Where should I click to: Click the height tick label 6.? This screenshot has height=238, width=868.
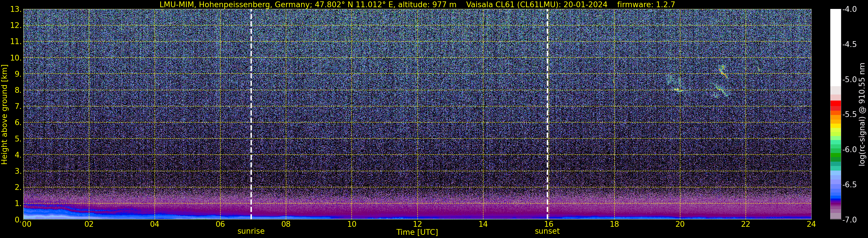(18, 123)
